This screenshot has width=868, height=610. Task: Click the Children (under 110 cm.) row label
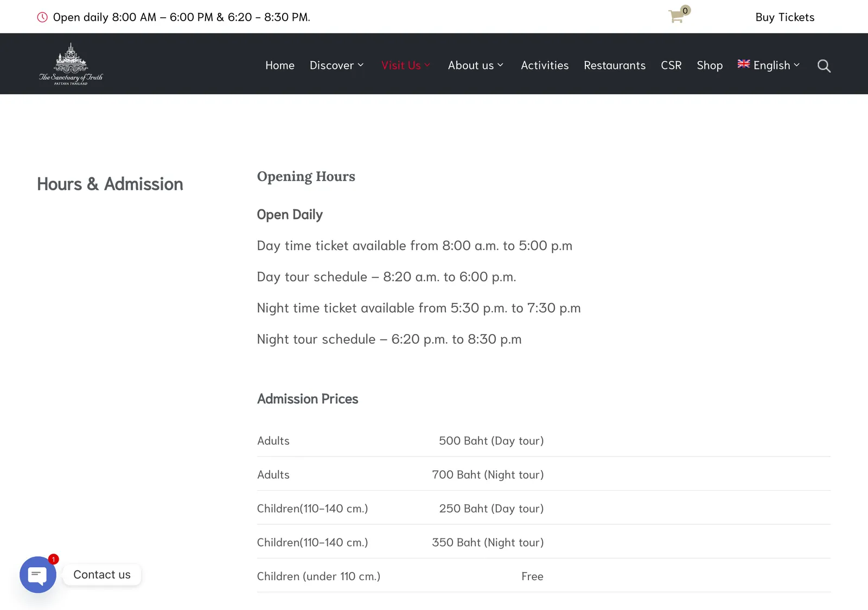click(318, 576)
